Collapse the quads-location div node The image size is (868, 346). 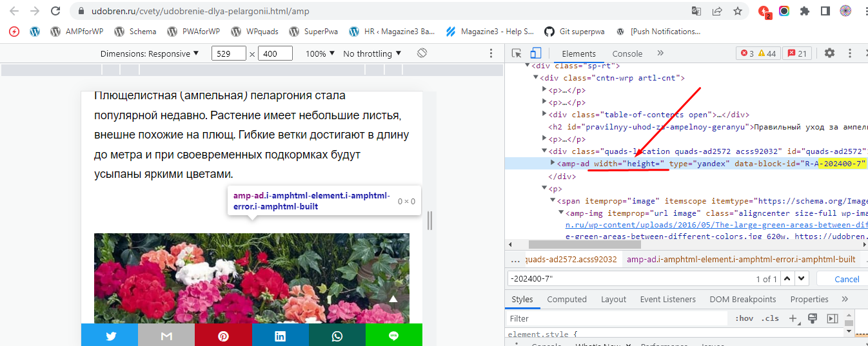point(544,151)
